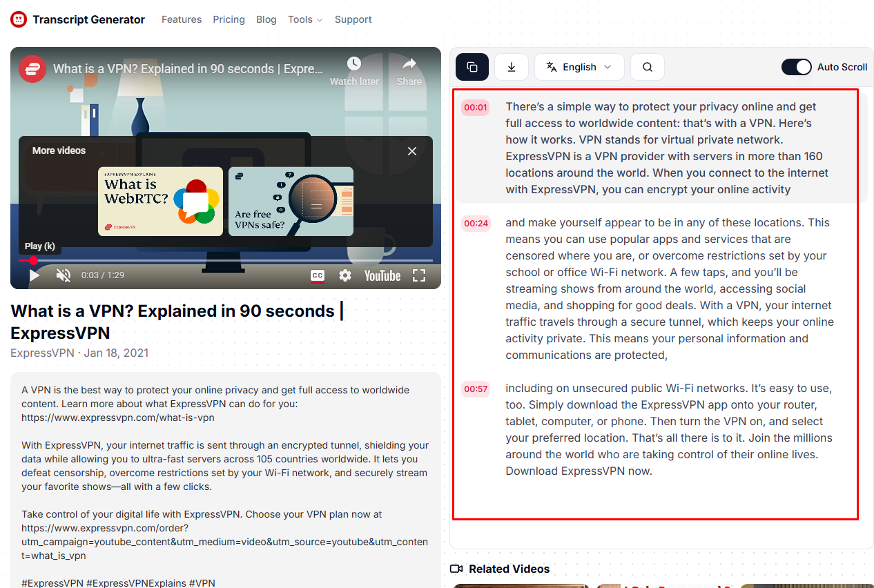Click the Transcript Generator logo icon

pyautogui.click(x=18, y=19)
